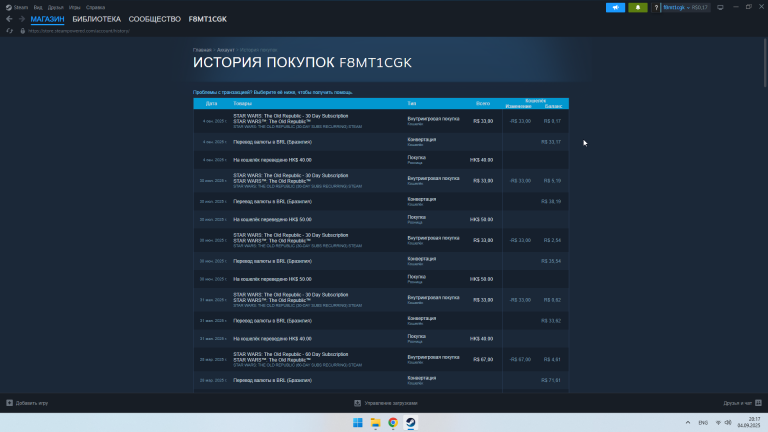The height and width of the screenshot is (432, 768).
Task: Reload the page with refresh icon
Action: pyautogui.click(x=9, y=31)
